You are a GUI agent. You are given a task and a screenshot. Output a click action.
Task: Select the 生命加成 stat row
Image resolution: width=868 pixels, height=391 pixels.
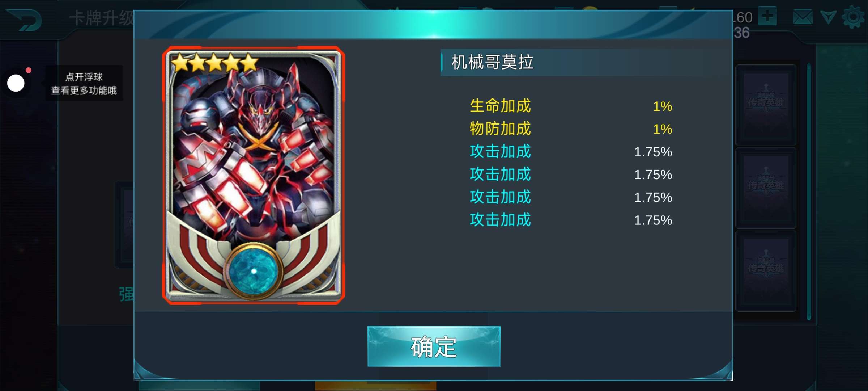571,106
